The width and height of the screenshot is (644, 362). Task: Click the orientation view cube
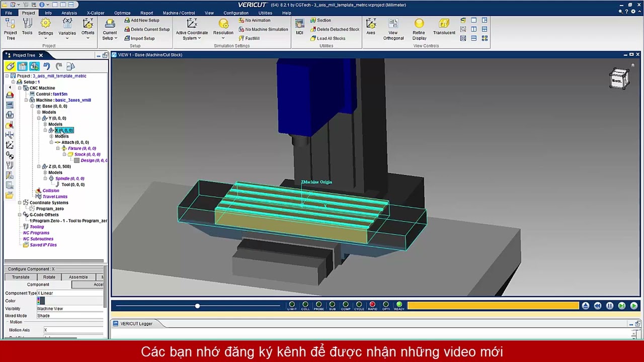coord(619,79)
